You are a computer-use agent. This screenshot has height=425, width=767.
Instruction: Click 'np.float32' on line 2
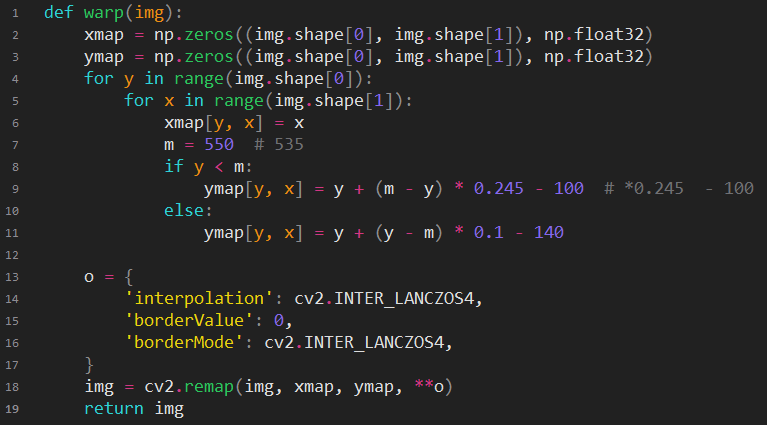[594, 35]
